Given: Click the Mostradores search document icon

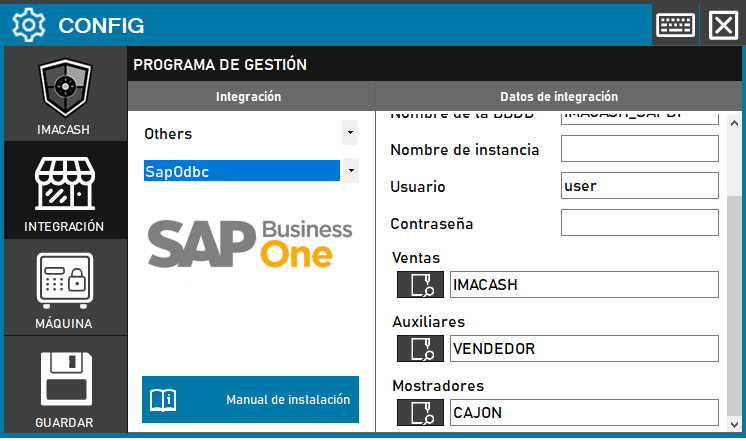Looking at the screenshot, I should click(420, 413).
